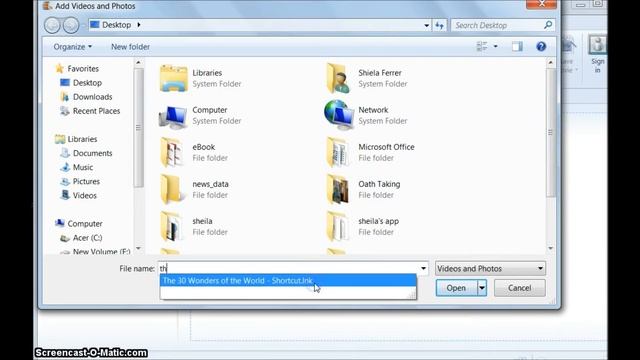640x360 pixels.
Task: Click the Forward navigation arrow button
Action: click(71, 25)
